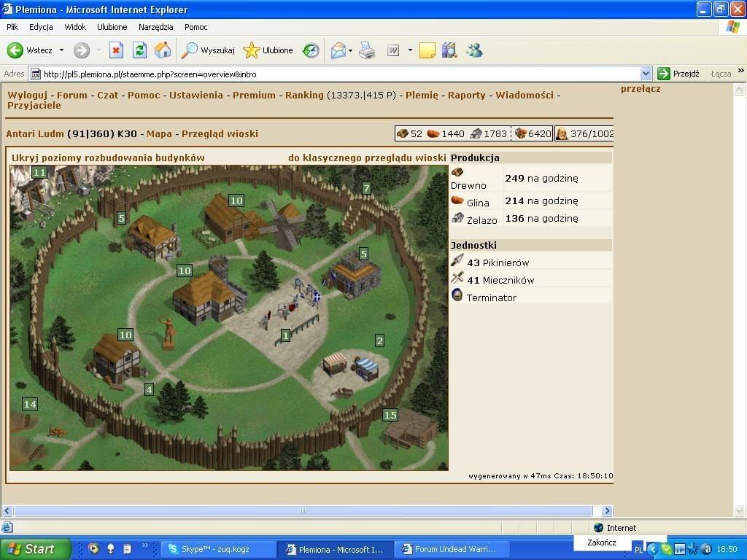Click the Print icon in toolbar

pyautogui.click(x=366, y=50)
